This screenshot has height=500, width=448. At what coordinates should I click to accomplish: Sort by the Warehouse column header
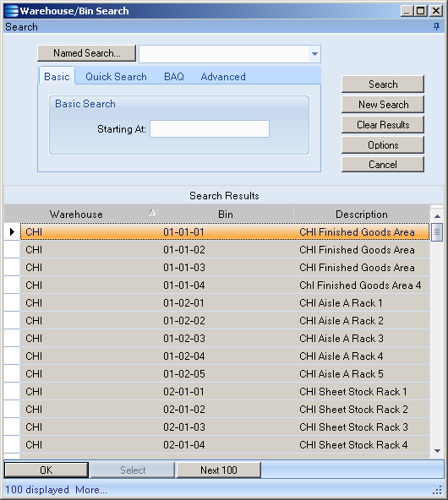[81, 214]
